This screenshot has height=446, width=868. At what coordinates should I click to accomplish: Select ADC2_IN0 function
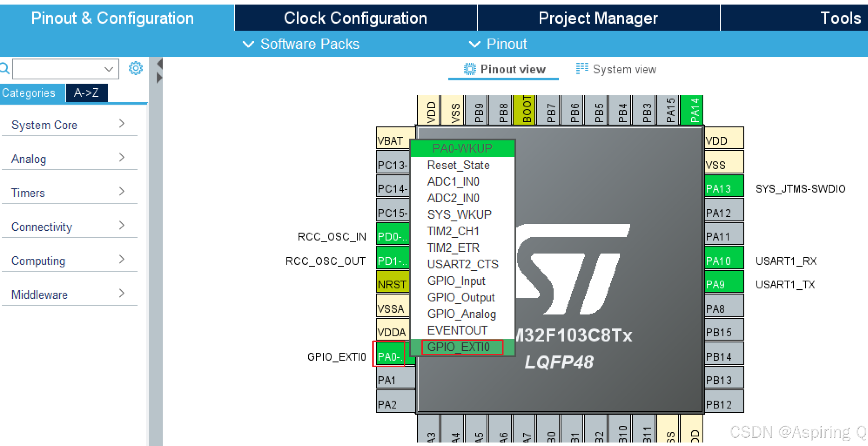(462, 198)
